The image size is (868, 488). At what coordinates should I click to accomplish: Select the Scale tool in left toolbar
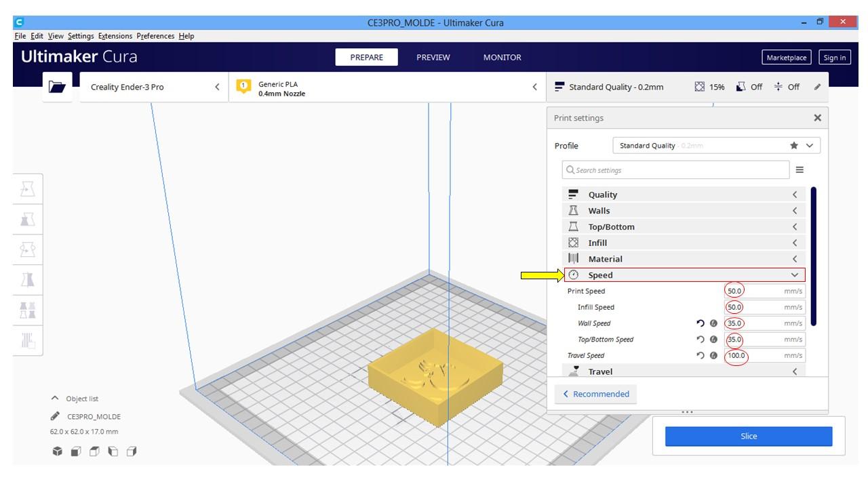tap(28, 219)
